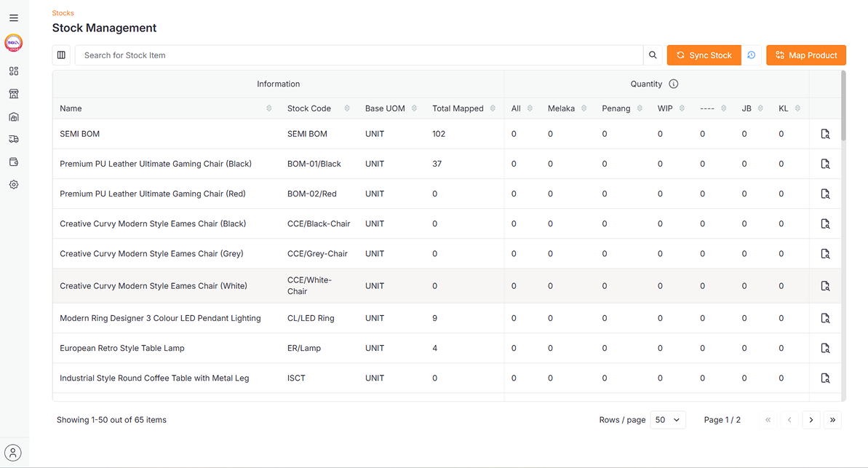The image size is (868, 468).
Task: View details for SEMI BOM row
Action: click(825, 134)
